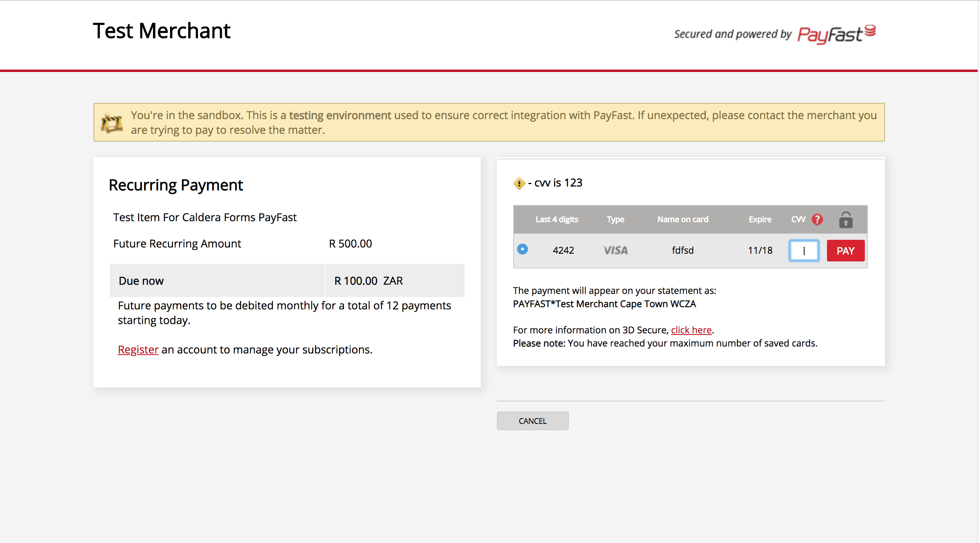Click the card name fdfsd
This screenshot has height=543, width=980.
click(683, 250)
